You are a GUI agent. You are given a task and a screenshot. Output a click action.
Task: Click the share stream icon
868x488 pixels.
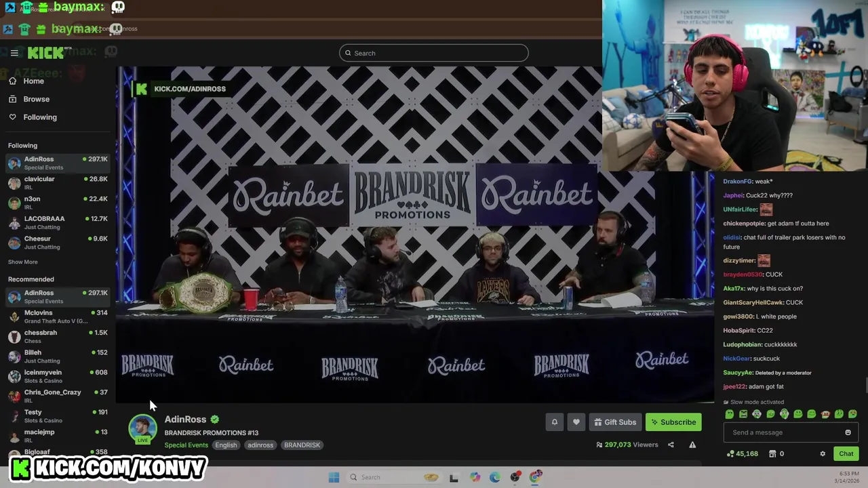(x=671, y=445)
